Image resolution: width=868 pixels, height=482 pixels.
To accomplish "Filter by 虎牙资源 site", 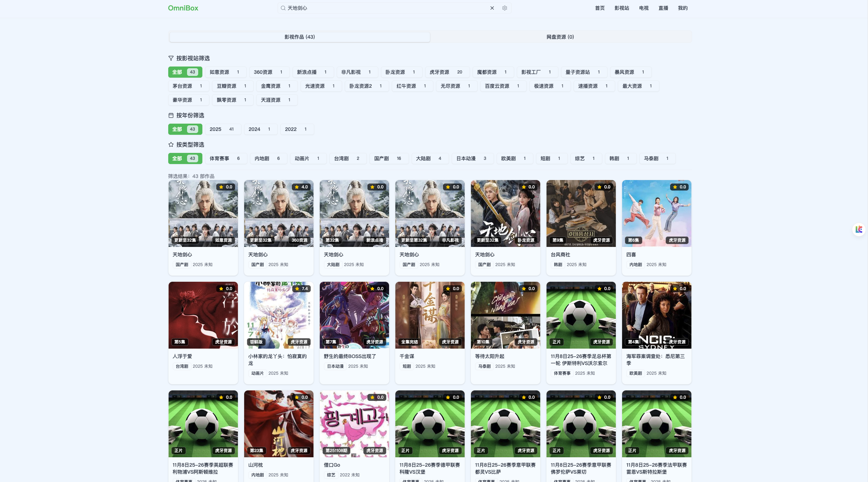I will [x=447, y=72].
